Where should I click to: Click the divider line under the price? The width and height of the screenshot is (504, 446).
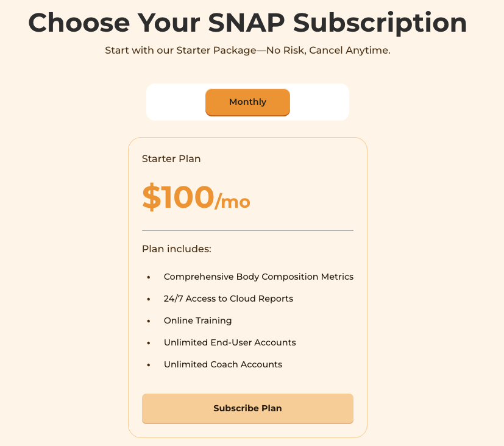[x=247, y=231]
